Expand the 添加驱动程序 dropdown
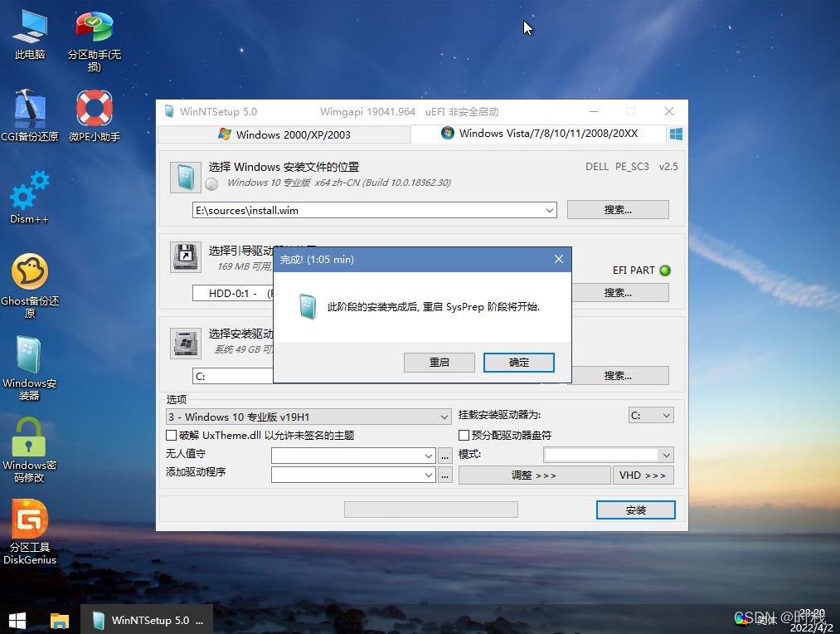This screenshot has height=634, width=840. coord(429,475)
